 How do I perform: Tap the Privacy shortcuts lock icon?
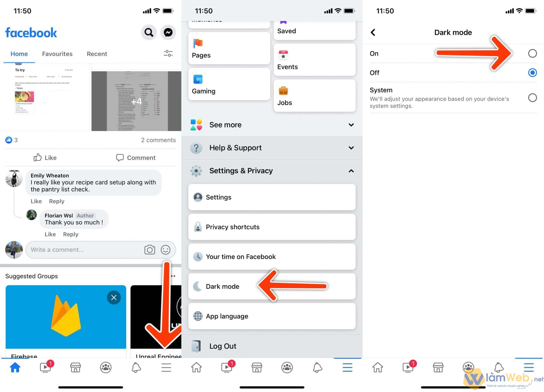[196, 227]
